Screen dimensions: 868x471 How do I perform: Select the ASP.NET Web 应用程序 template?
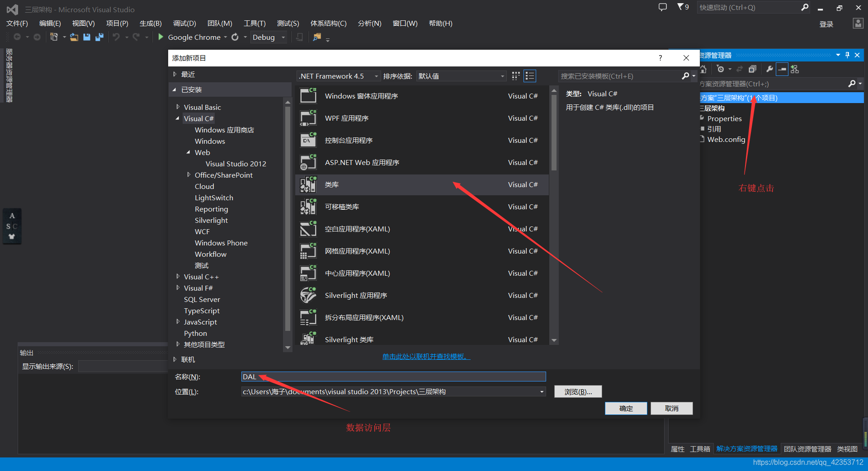(422, 162)
